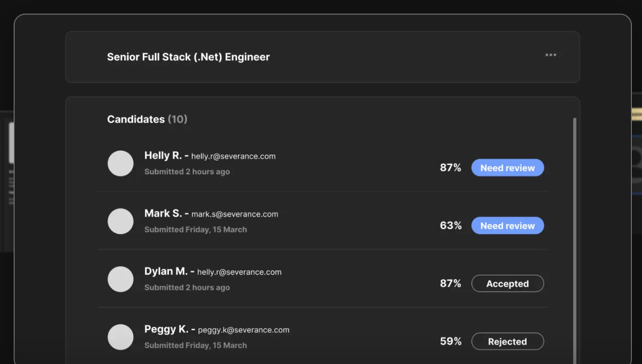Open Dylan M. candidate name
This screenshot has width=642, height=364.
[x=166, y=271]
